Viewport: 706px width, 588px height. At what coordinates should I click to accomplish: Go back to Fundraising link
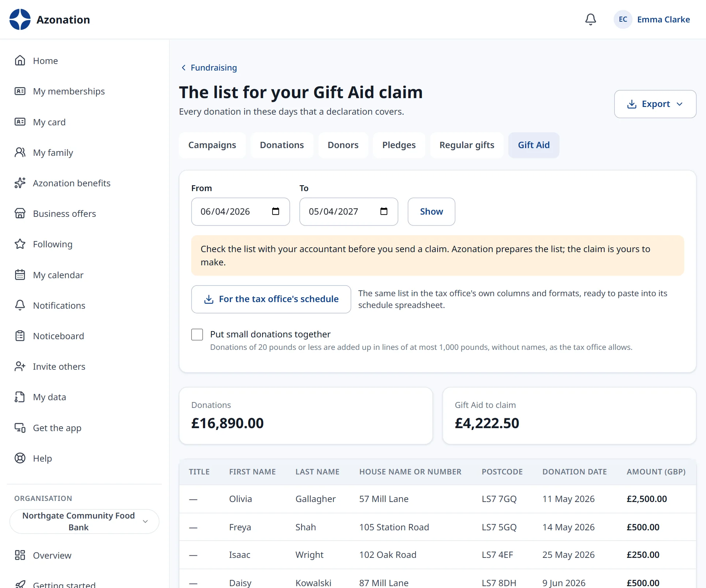click(209, 68)
